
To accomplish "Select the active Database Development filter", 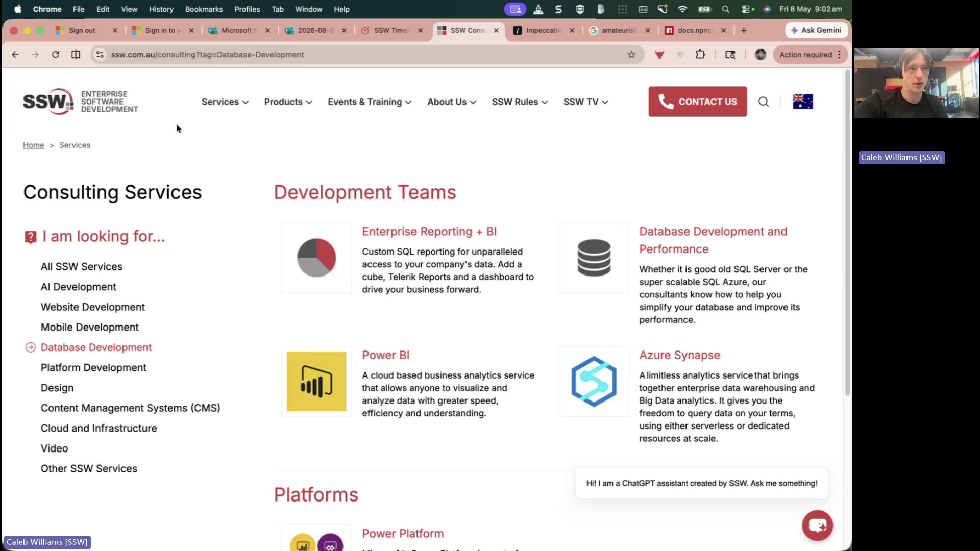I will [x=96, y=347].
